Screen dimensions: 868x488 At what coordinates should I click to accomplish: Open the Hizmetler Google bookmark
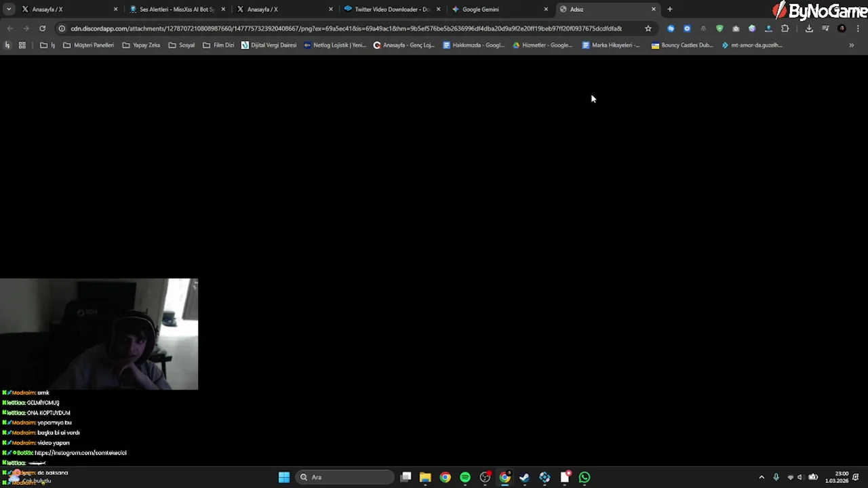[x=542, y=45]
